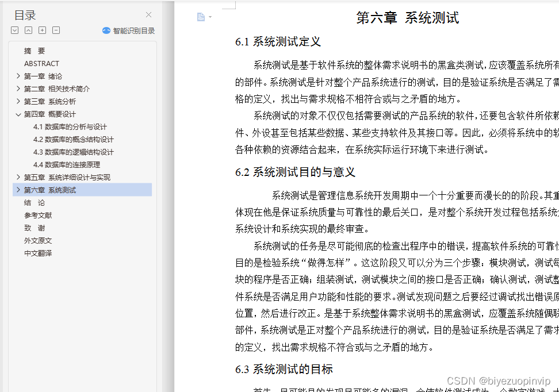The width and height of the screenshot is (559, 392).
Task: Collapse the 第四章 概要设计 chapter
Action: click(x=18, y=114)
